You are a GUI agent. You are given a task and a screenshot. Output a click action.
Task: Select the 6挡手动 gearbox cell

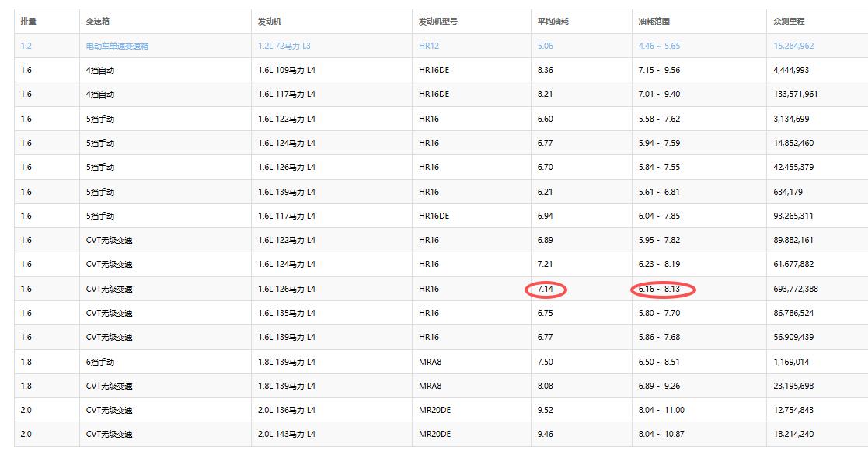100,362
